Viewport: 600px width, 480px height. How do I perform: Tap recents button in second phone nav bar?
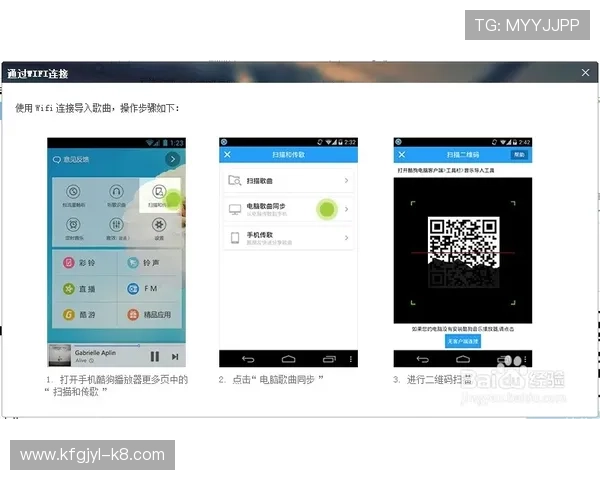click(x=329, y=359)
